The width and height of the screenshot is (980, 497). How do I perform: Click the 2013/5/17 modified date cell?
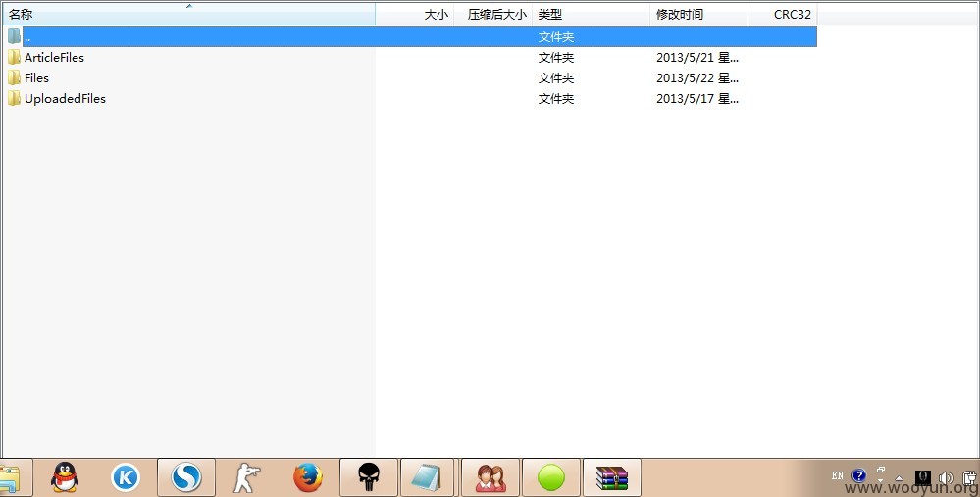pyautogui.click(x=697, y=99)
